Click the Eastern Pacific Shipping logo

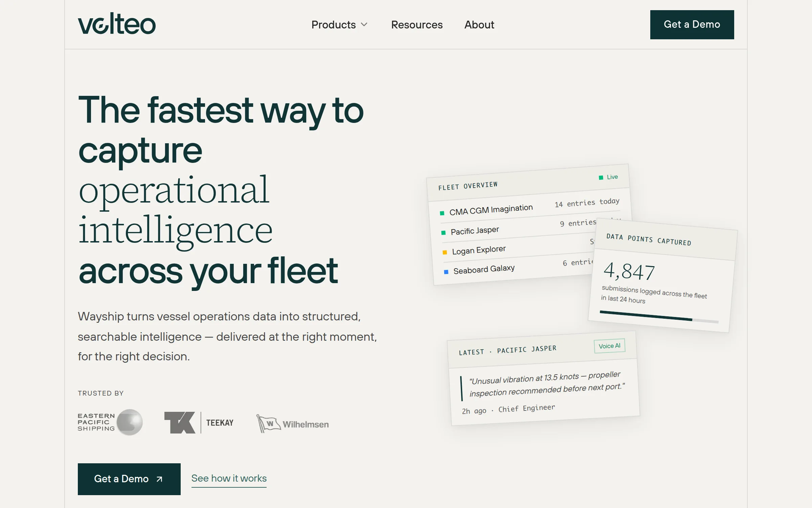point(110,422)
